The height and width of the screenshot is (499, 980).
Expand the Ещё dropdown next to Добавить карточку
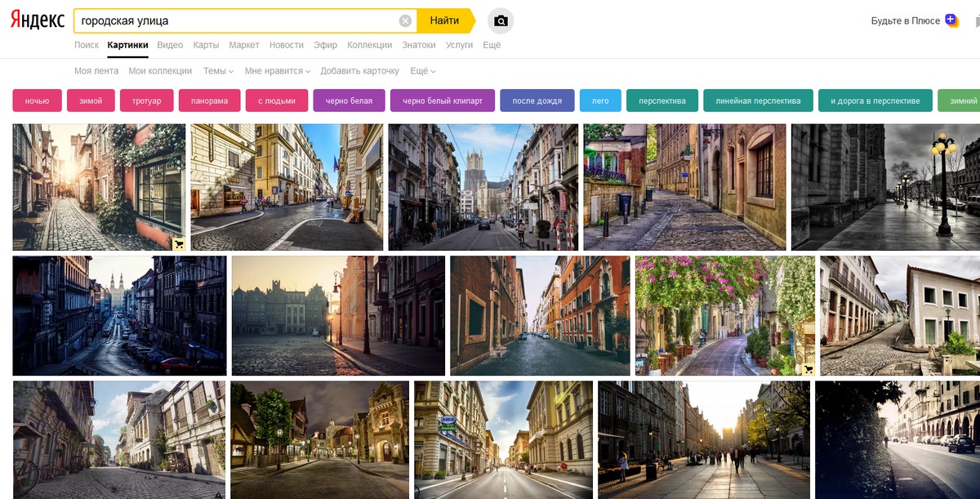[x=422, y=71]
